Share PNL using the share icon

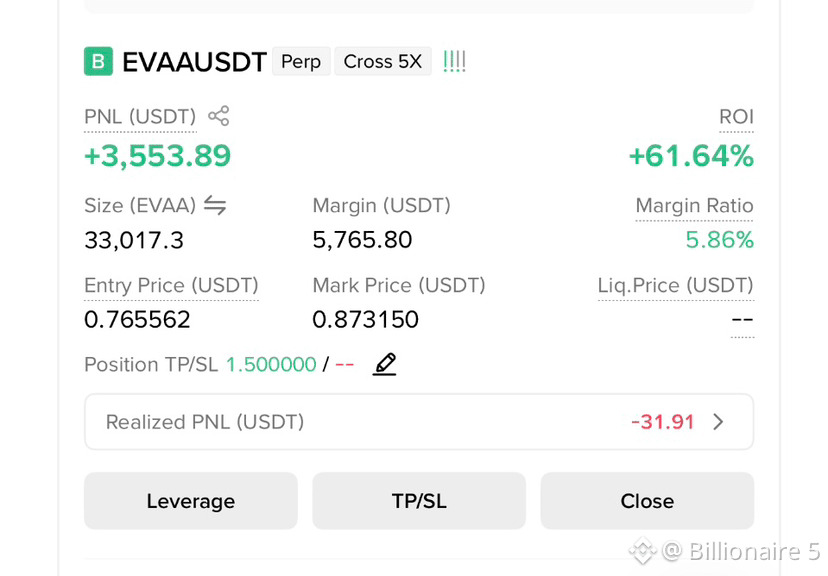point(219,116)
